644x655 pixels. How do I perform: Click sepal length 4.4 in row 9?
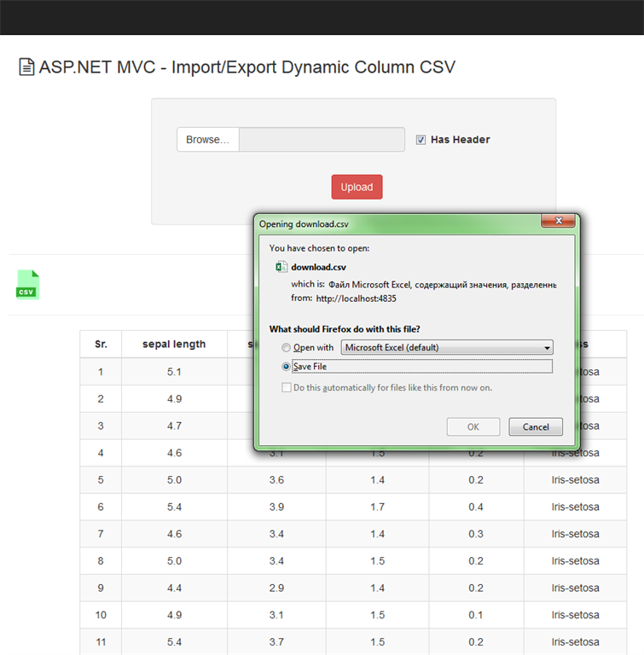point(174,588)
